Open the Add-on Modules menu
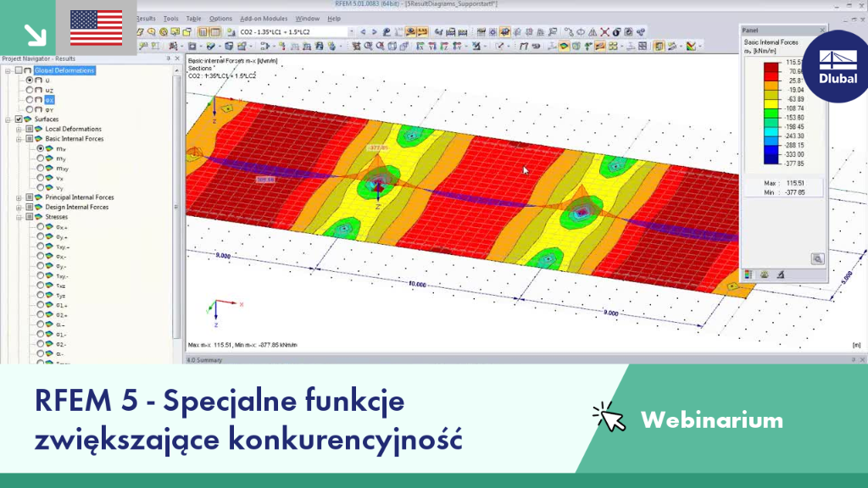The image size is (868, 488). tap(264, 19)
